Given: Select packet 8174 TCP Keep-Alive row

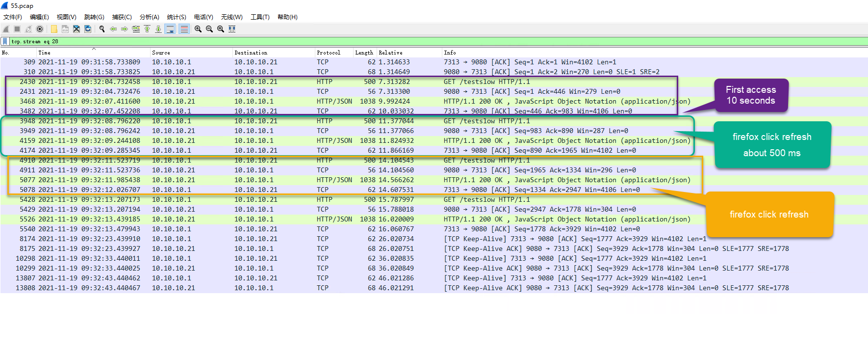Looking at the screenshot, I should 434,239.
